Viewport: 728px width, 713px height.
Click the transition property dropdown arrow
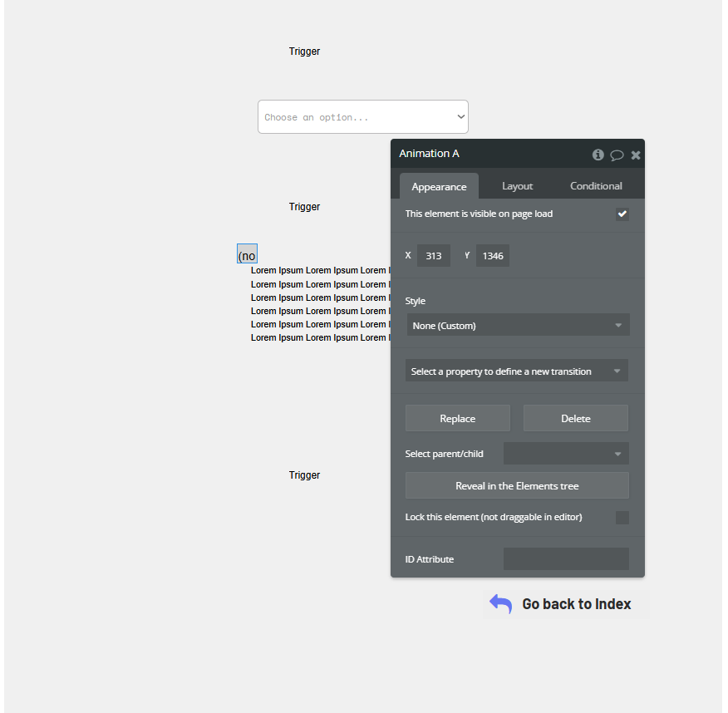click(x=618, y=370)
